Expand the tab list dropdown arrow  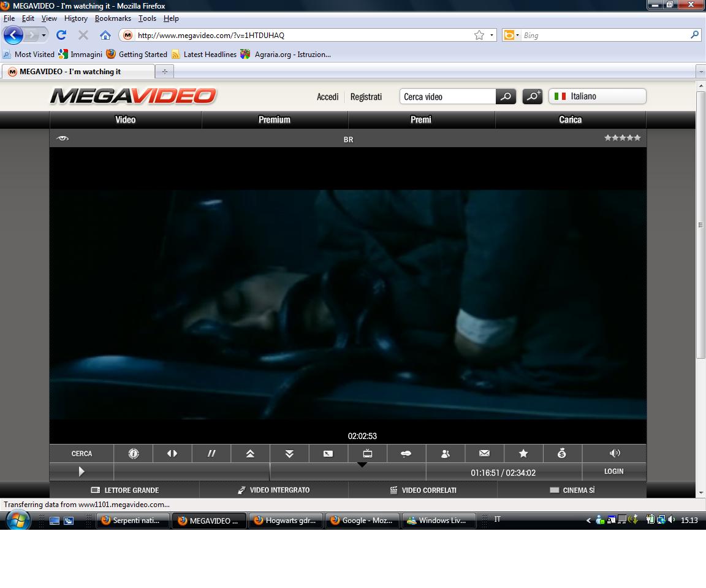tap(700, 72)
